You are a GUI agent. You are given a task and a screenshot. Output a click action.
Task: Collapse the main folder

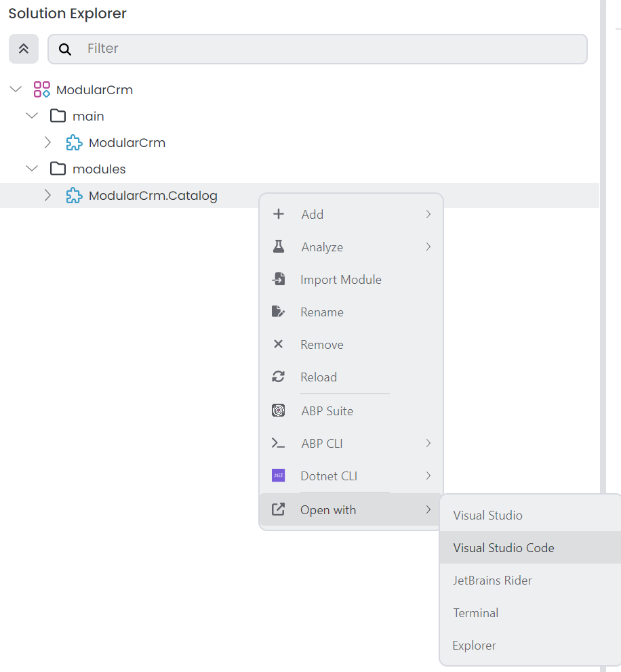[31, 115]
